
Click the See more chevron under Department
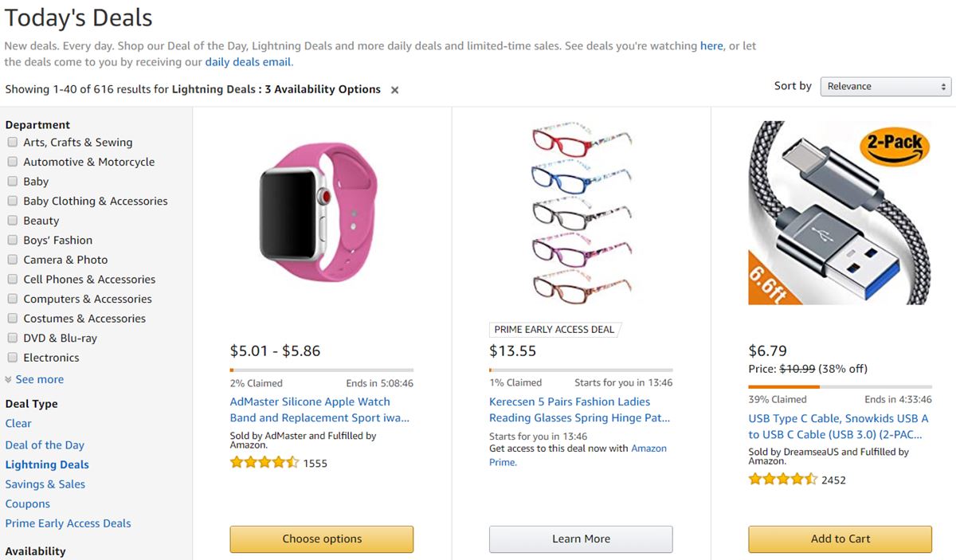tap(9, 380)
